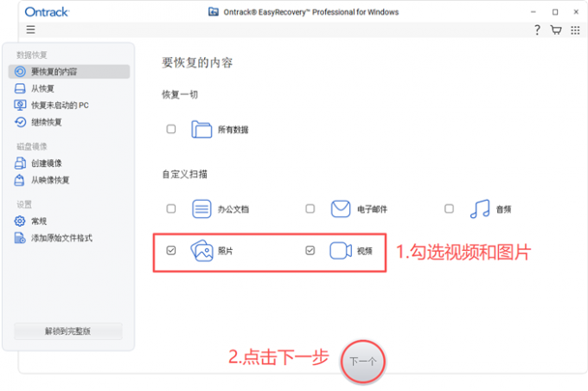Click the 磁盘镜像 sidebar group label
The image size is (588, 391).
31,146
